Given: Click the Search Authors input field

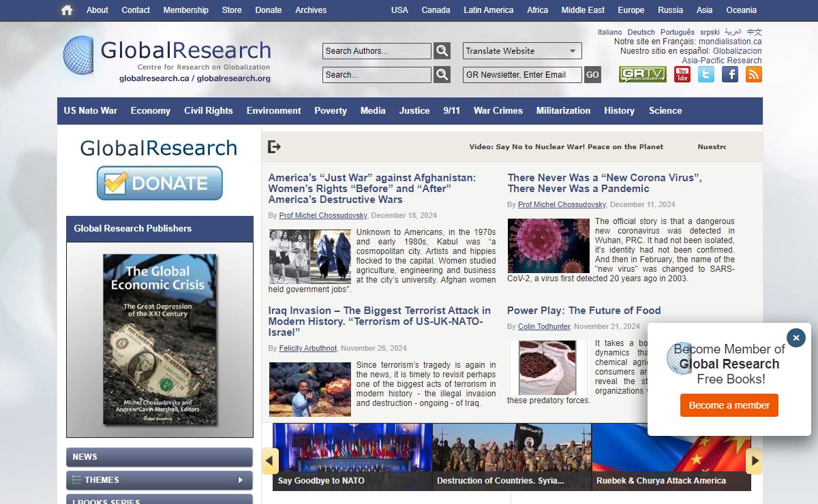Looking at the screenshot, I should coord(377,51).
